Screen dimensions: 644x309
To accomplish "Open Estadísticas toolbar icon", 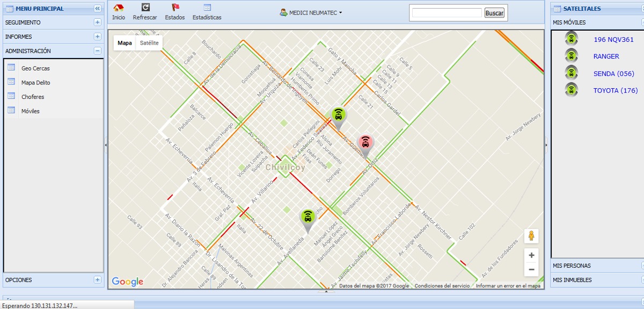I will [x=207, y=12].
